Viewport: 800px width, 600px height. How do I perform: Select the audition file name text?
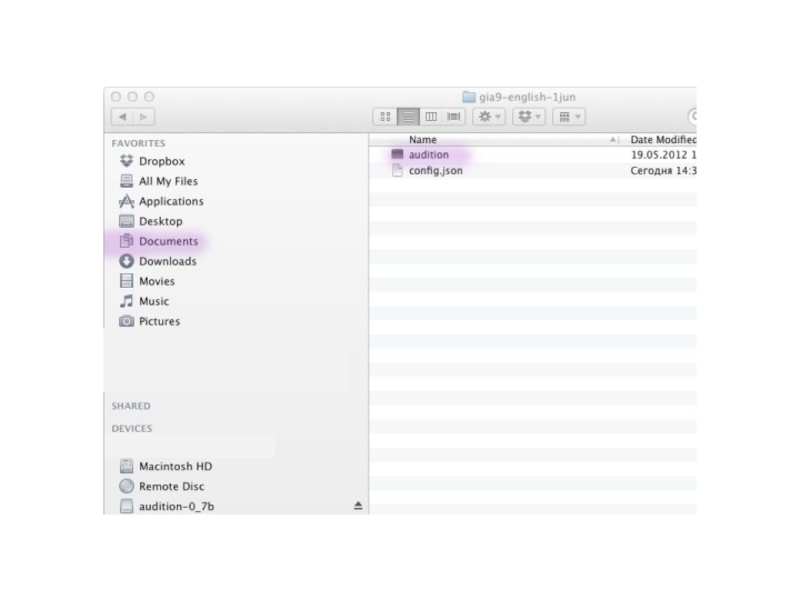[x=429, y=155]
